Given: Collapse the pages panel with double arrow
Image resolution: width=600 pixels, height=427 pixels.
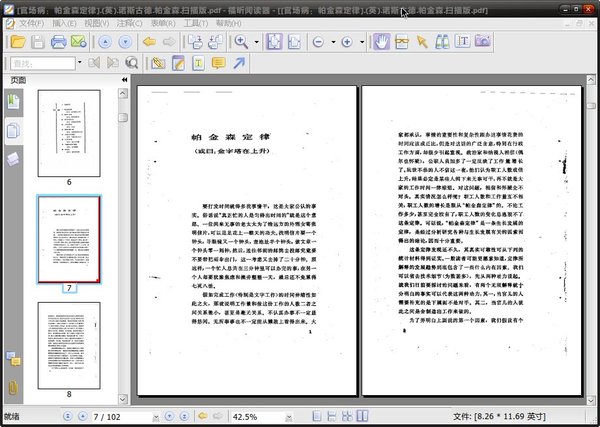Looking at the screenshot, I should click(x=124, y=80).
